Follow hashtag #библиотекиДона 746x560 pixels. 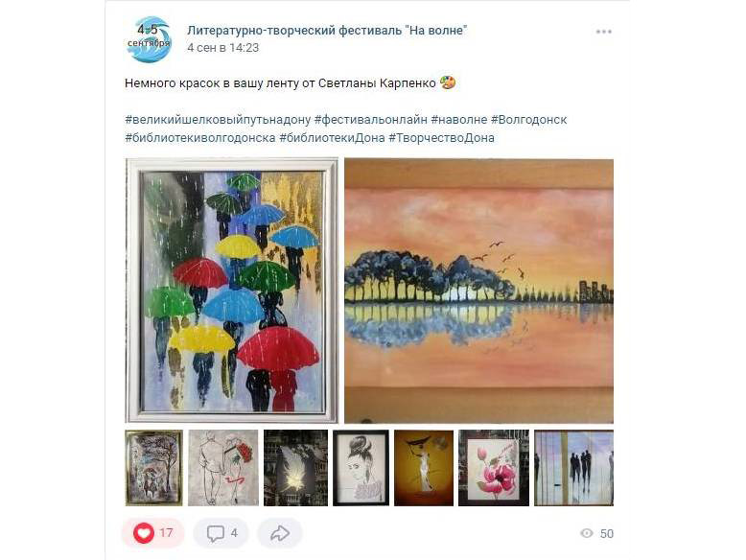click(x=332, y=137)
